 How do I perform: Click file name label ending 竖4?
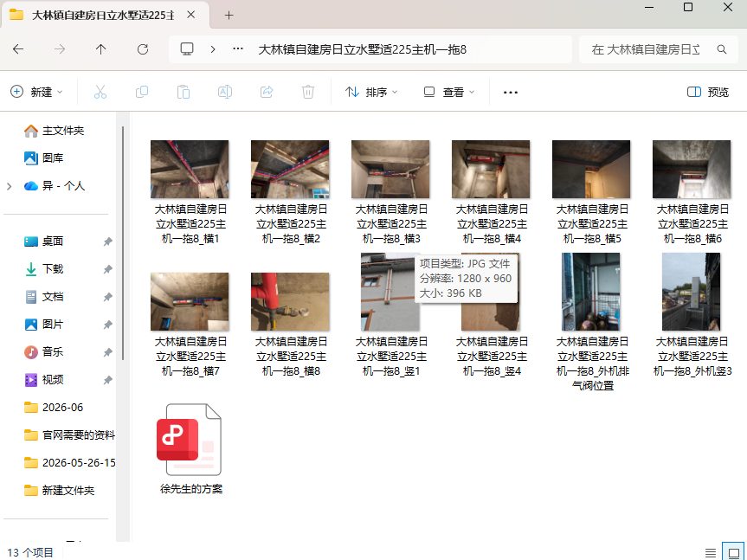492,357
